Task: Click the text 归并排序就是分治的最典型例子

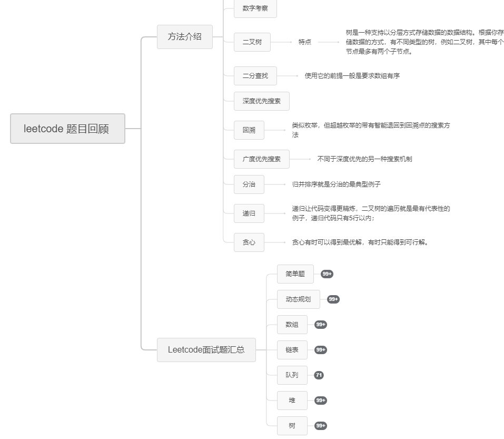Action: [x=336, y=184]
